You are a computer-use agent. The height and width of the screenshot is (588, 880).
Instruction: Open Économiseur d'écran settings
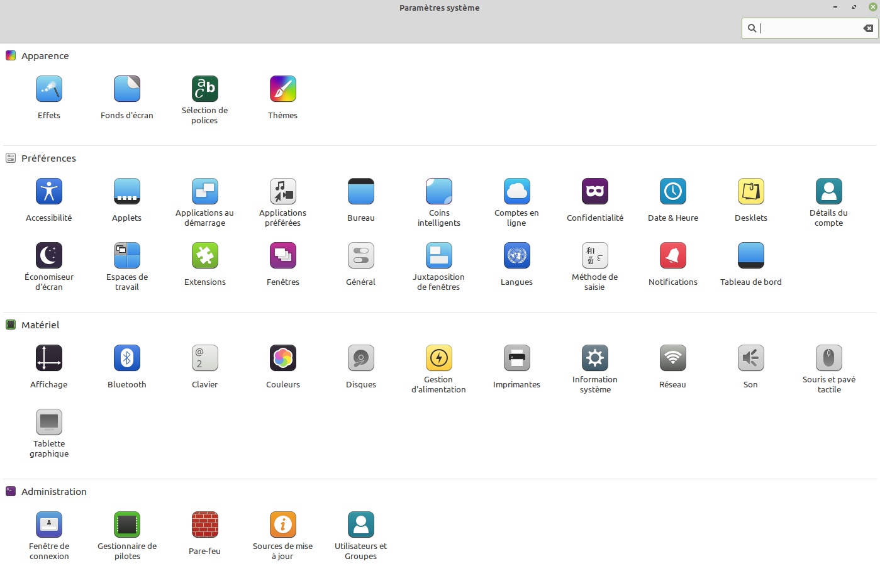pos(49,256)
